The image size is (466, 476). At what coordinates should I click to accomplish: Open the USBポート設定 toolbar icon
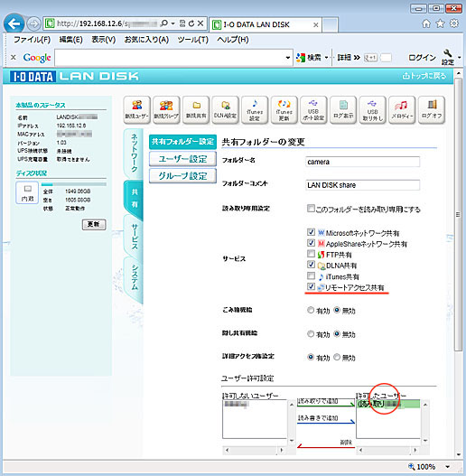[x=313, y=110]
